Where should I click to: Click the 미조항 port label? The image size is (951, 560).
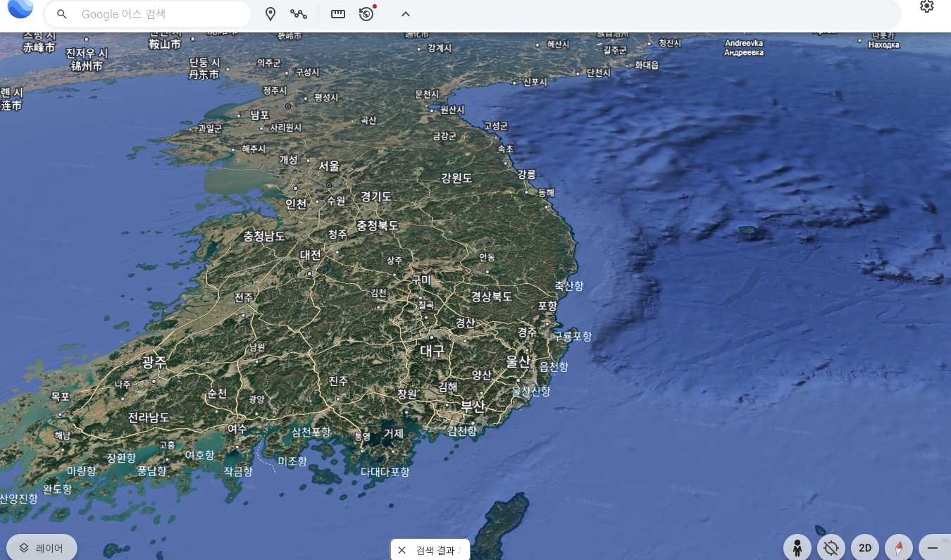click(292, 461)
